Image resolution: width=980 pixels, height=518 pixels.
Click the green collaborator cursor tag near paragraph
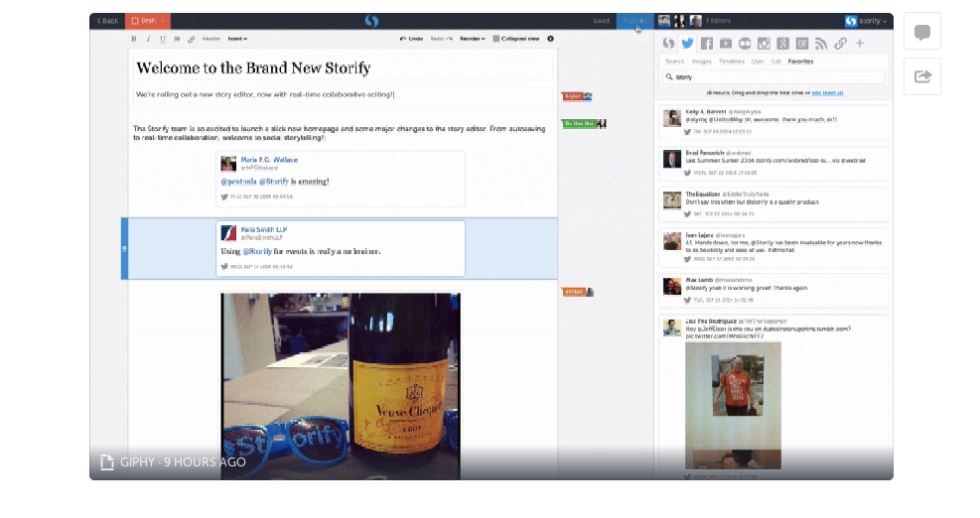pyautogui.click(x=584, y=124)
